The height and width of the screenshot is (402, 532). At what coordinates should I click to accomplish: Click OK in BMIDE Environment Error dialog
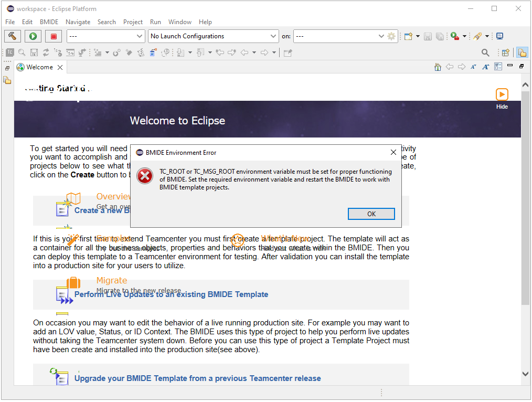[371, 214]
